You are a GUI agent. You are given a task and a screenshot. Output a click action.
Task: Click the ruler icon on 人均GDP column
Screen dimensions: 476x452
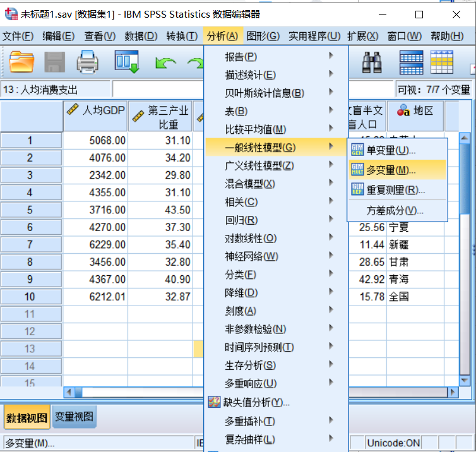point(72,109)
